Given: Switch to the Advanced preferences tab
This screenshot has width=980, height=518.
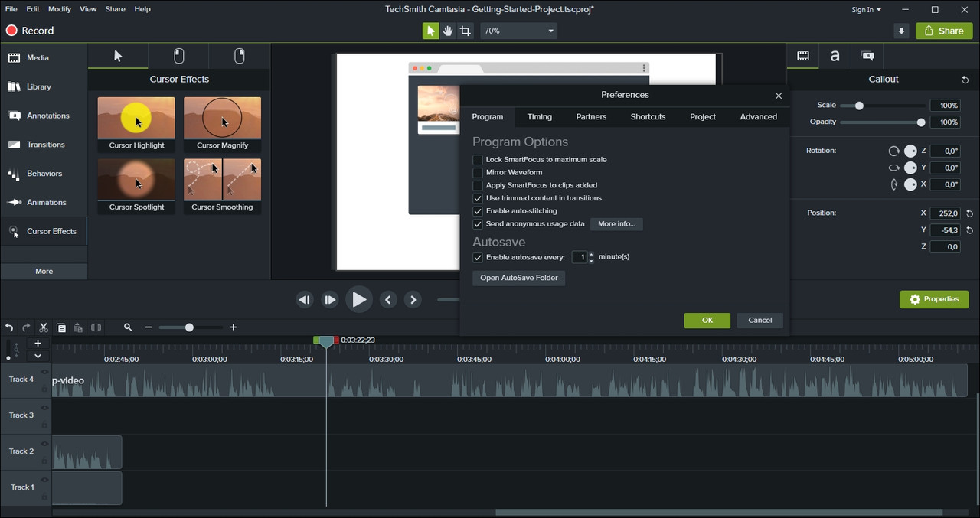Looking at the screenshot, I should [x=758, y=116].
